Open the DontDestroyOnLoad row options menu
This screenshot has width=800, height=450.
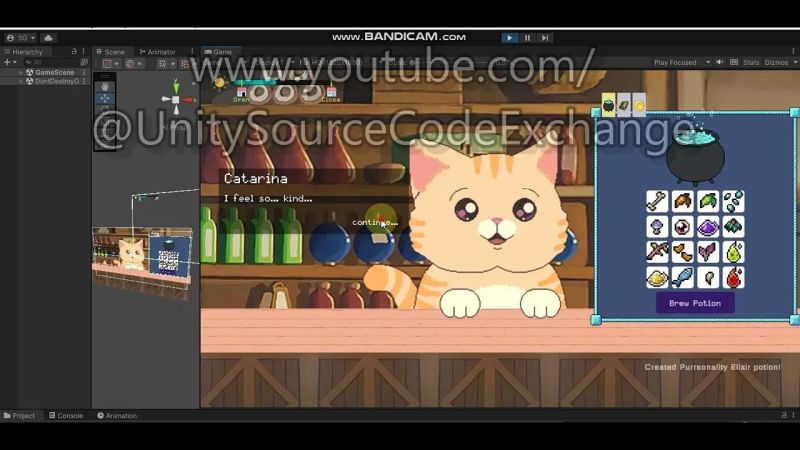(x=84, y=81)
